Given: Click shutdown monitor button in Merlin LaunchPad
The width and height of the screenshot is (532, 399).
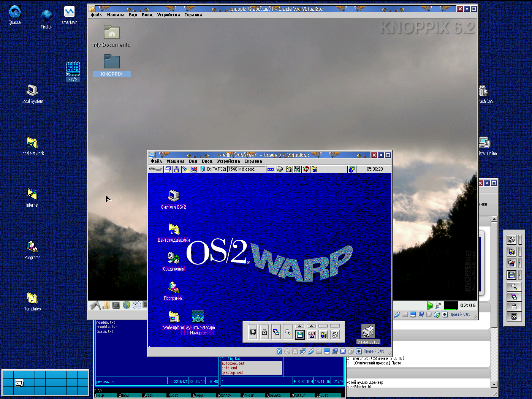Looking at the screenshot, I should pos(253,332).
